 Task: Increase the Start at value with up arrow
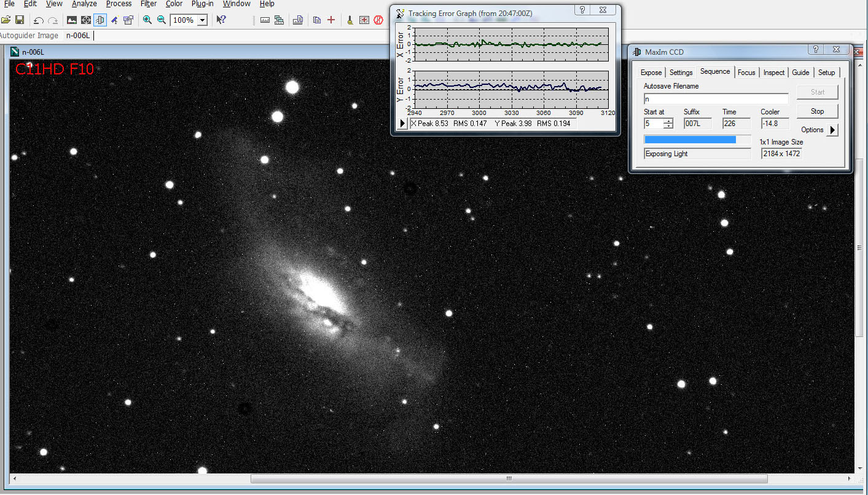tap(668, 121)
